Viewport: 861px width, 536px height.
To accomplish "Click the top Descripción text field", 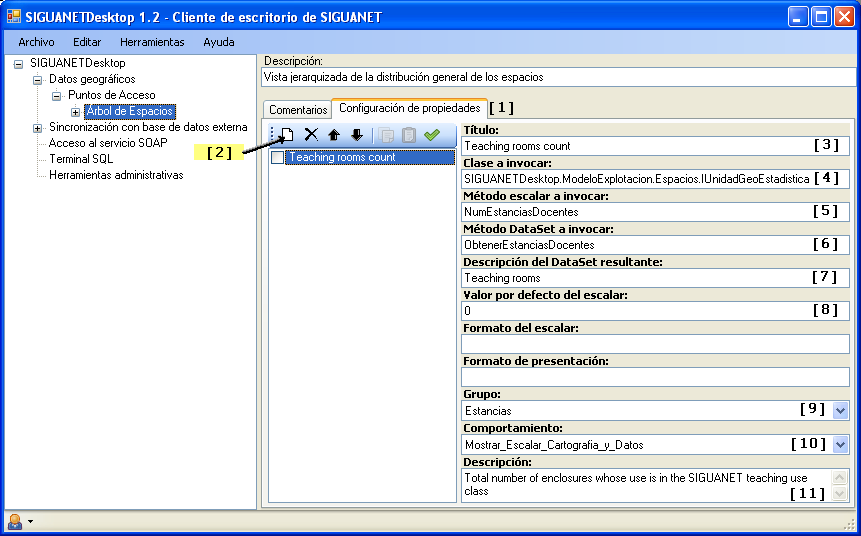I will click(x=558, y=77).
